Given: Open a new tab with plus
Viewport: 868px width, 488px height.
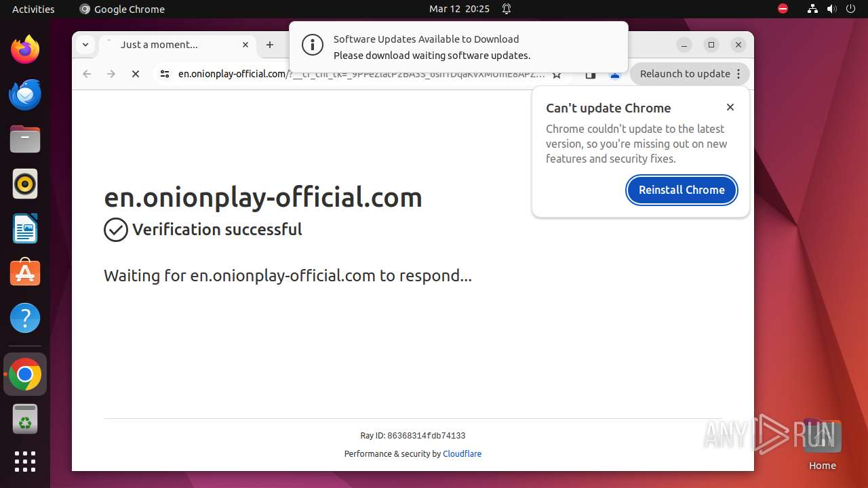Looking at the screenshot, I should (270, 45).
